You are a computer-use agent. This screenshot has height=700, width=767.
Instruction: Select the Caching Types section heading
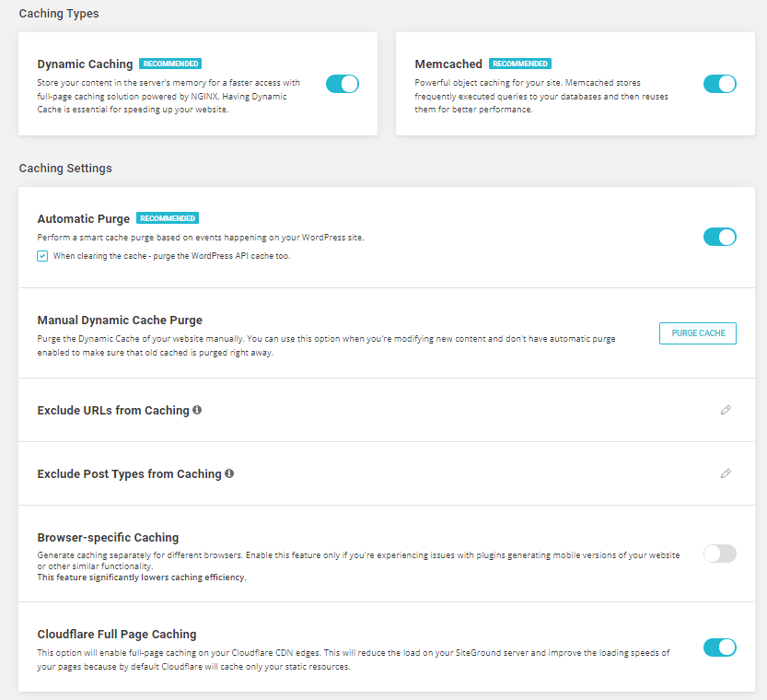59,14
